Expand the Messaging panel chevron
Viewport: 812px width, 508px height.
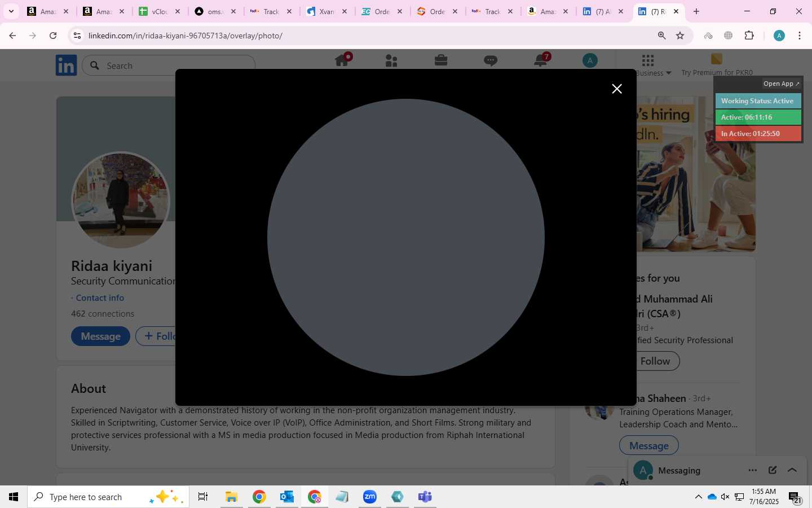(x=792, y=470)
